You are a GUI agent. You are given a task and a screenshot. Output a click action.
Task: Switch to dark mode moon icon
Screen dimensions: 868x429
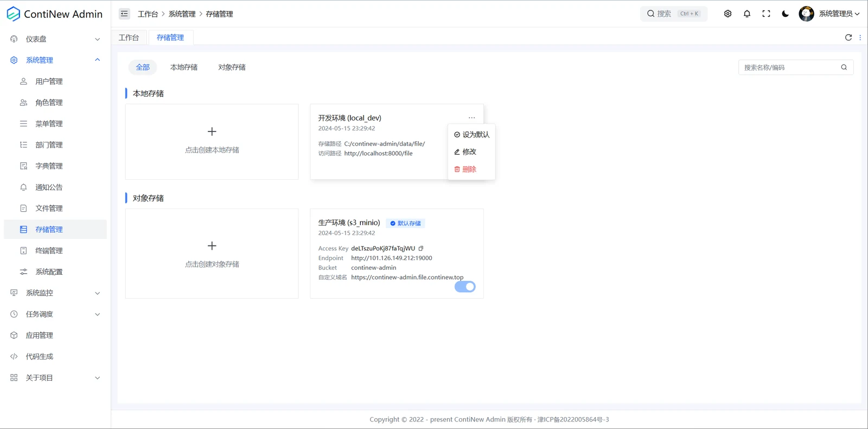click(785, 14)
